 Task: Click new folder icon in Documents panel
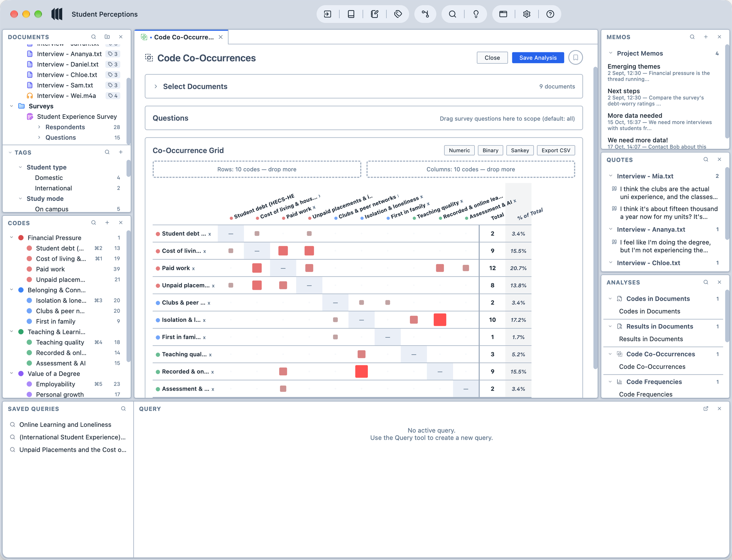tap(107, 37)
